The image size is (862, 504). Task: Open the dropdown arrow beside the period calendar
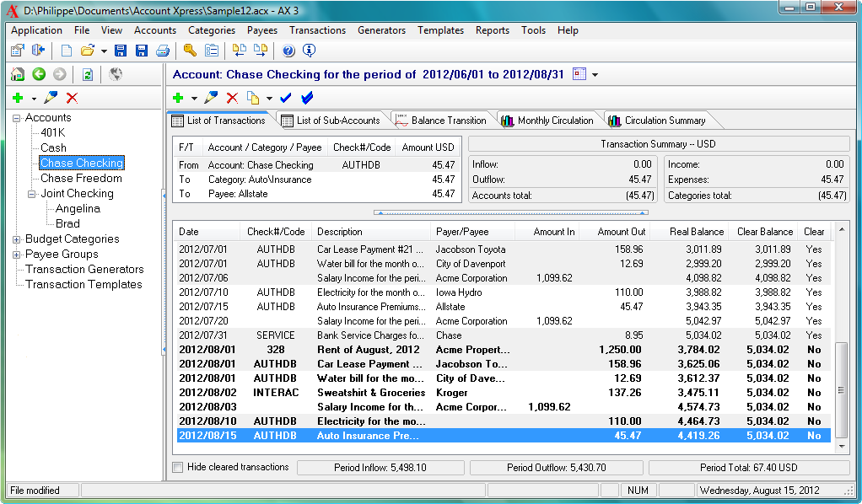pyautogui.click(x=594, y=75)
